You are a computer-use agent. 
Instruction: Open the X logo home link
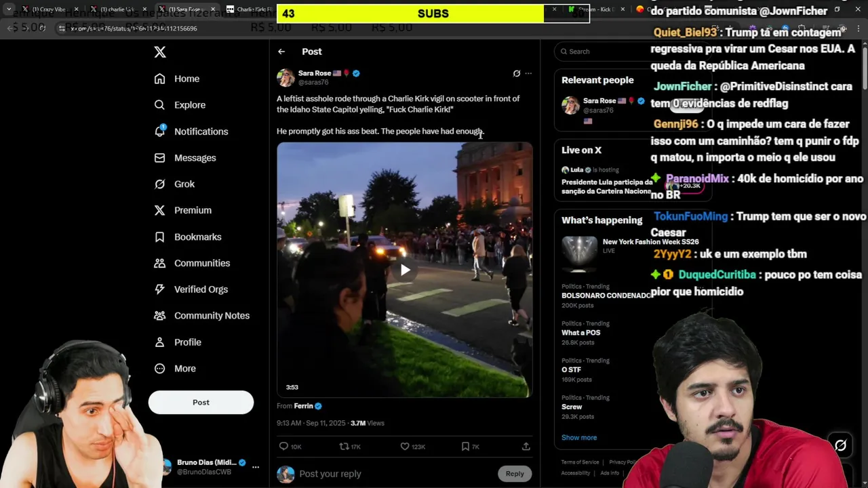click(160, 52)
